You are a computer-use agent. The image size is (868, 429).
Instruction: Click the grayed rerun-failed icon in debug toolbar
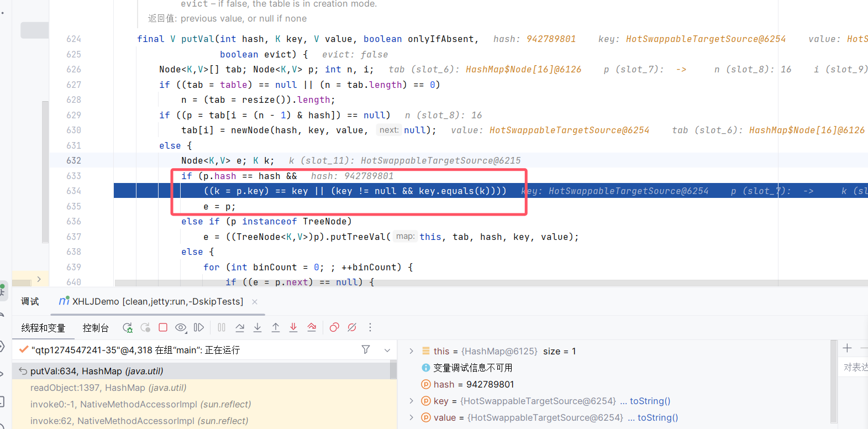[145, 328]
